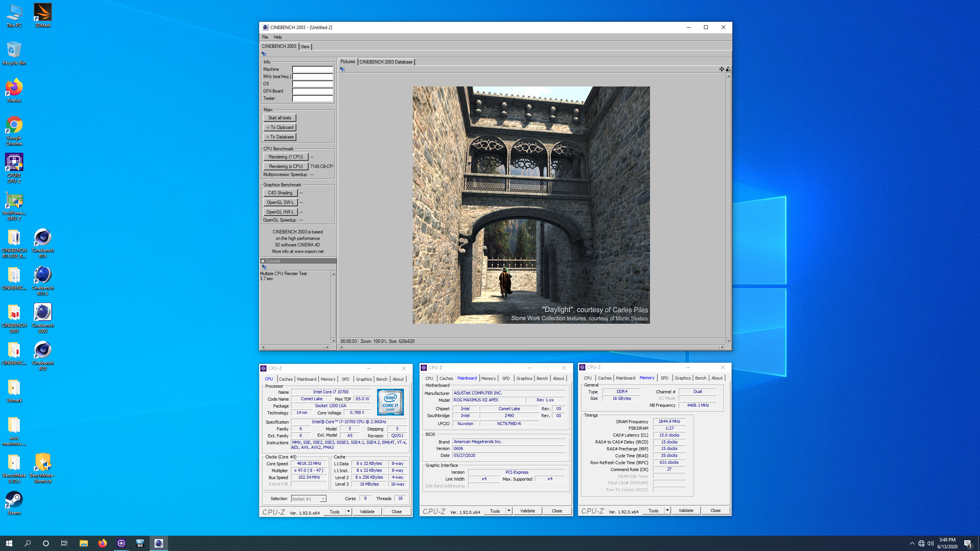Click the Cinebench taskbar icon
Screen dimensions: 980x551
pos(159,543)
